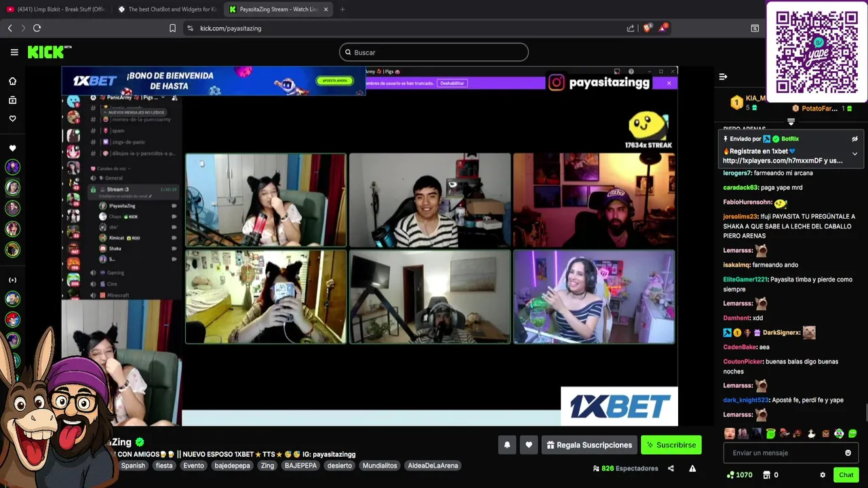Reload the page
Viewport: 868px width, 488px height.
pyautogui.click(x=37, y=28)
